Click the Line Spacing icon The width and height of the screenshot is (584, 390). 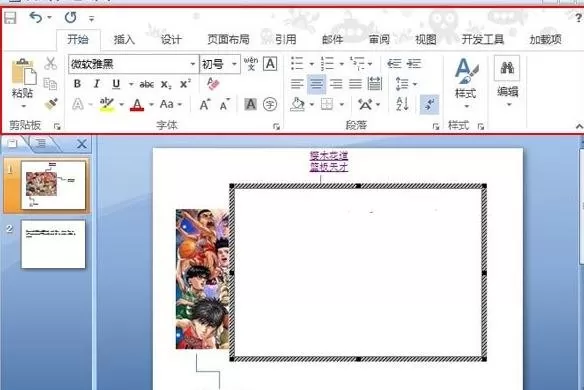(x=402, y=84)
